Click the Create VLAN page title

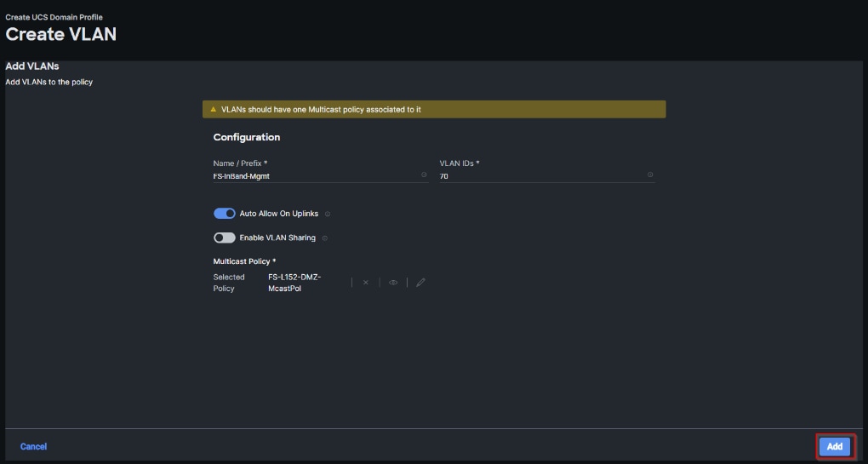point(61,35)
